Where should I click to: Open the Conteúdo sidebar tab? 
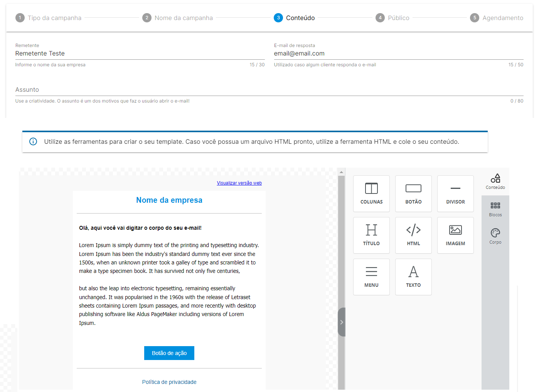coord(495,182)
